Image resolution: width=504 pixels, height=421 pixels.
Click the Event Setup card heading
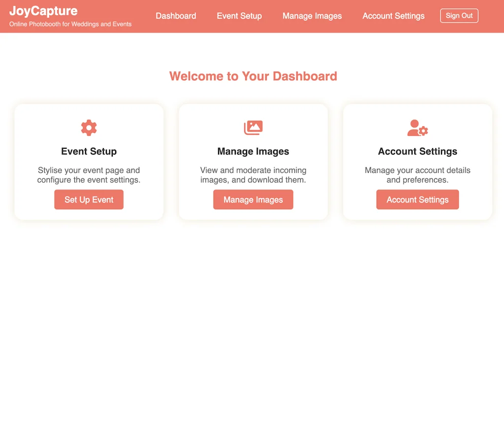89,151
